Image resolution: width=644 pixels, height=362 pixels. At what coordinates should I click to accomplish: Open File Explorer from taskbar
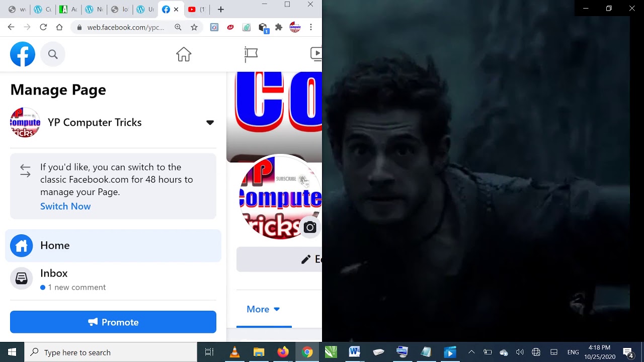259,352
